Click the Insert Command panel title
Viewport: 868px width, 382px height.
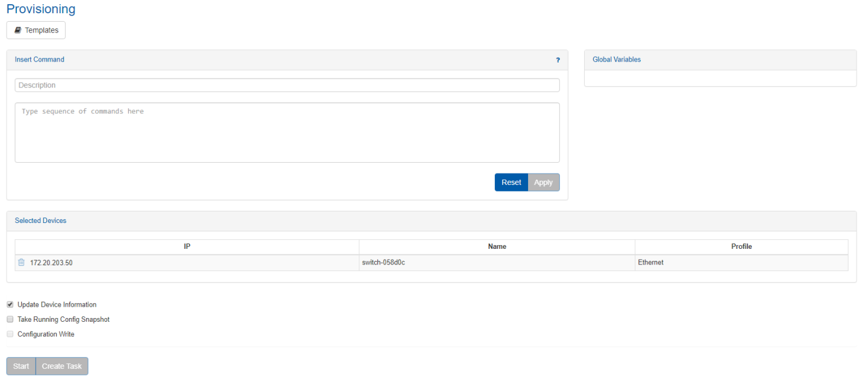[39, 60]
